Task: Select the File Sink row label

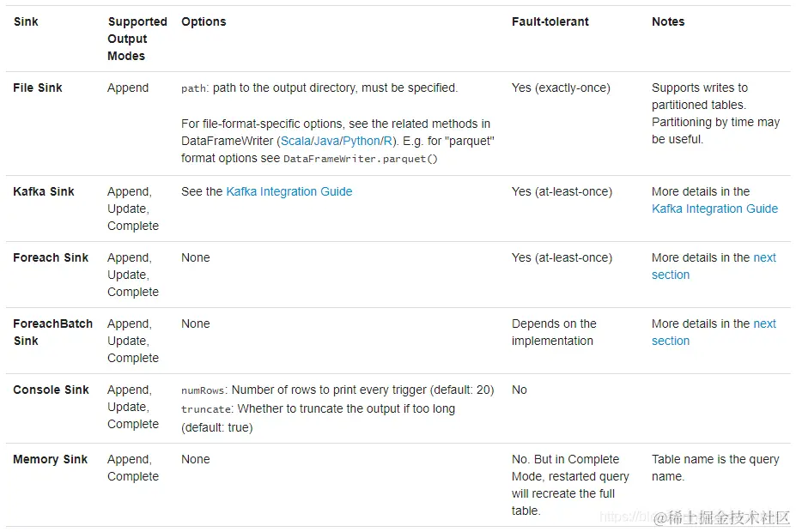Action: tap(38, 88)
